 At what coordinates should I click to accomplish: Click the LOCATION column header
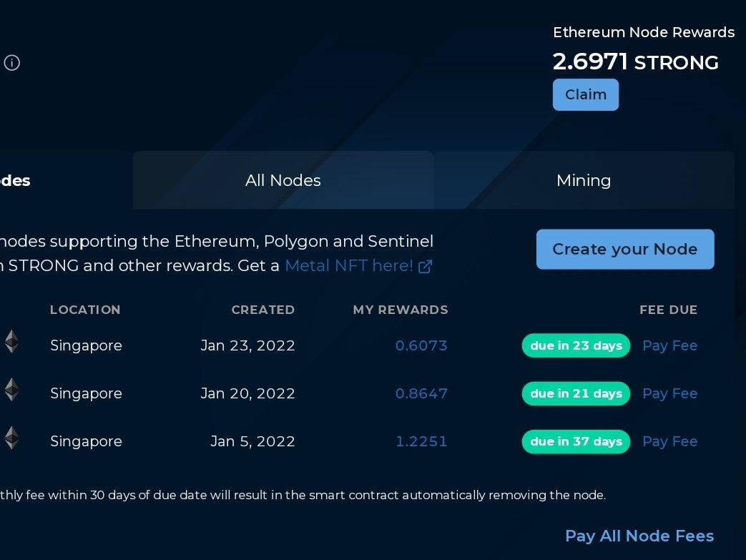[85, 310]
